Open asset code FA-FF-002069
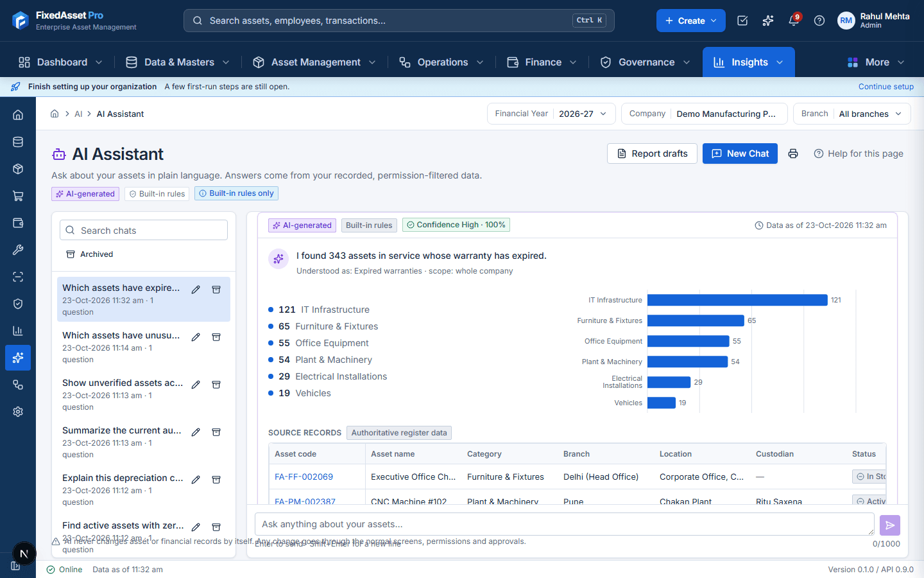The height and width of the screenshot is (578, 924). (x=304, y=477)
